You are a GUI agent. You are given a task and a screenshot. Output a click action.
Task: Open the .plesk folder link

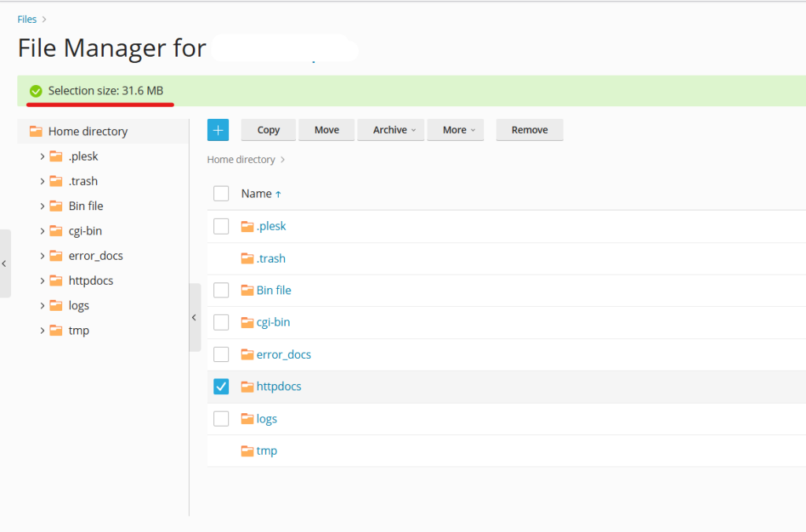coord(272,226)
